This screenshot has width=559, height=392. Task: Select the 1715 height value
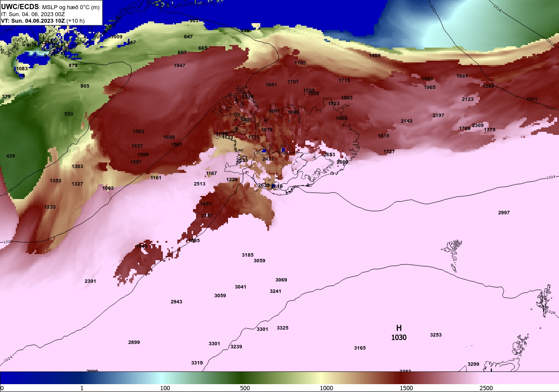pyautogui.click(x=344, y=80)
